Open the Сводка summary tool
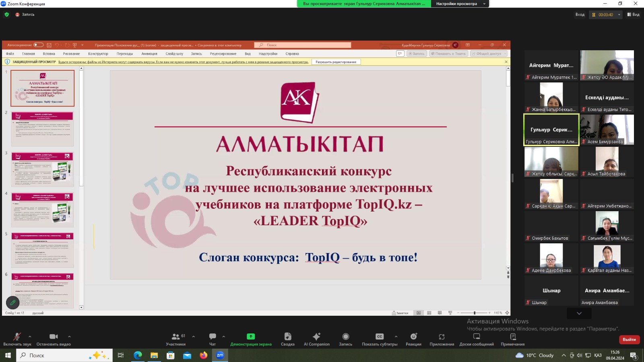 (288, 339)
